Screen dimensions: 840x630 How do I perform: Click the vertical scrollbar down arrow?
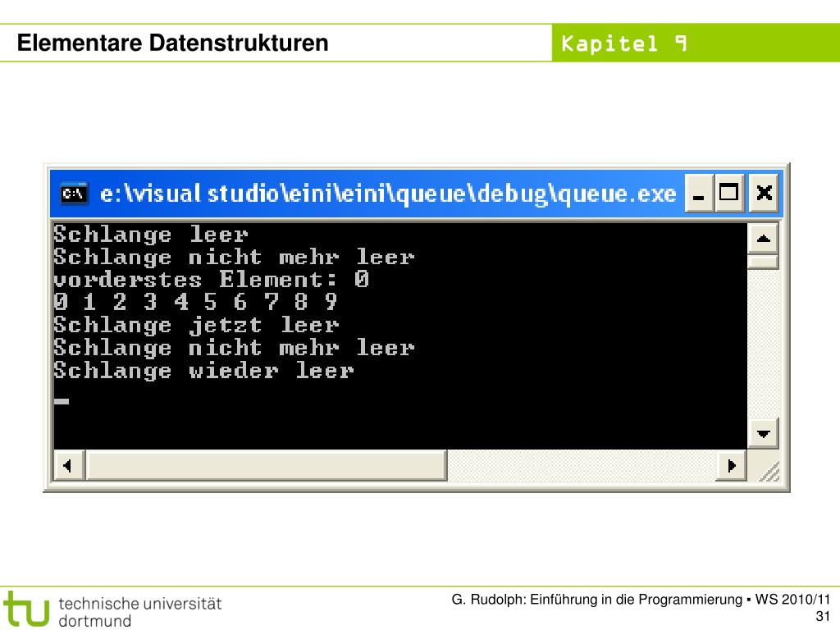764,433
